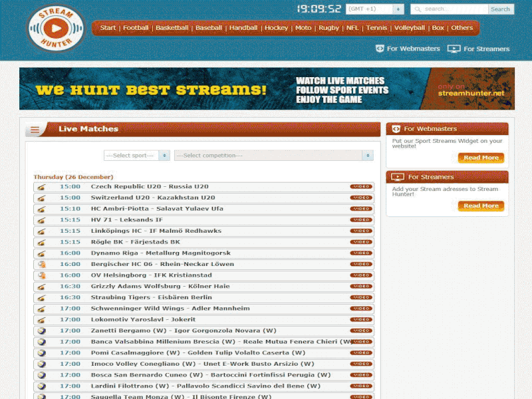Go to the Box section
The height and width of the screenshot is (399, 532).
click(438, 28)
